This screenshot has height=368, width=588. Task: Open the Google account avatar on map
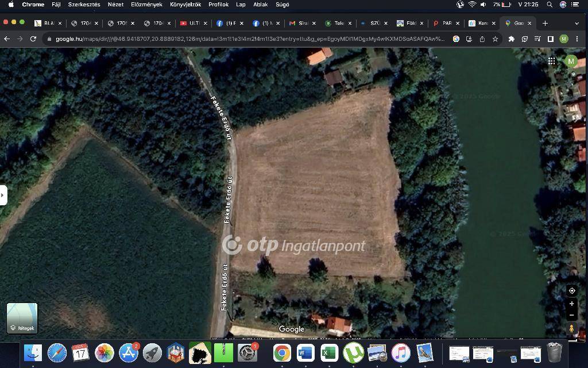(x=570, y=61)
